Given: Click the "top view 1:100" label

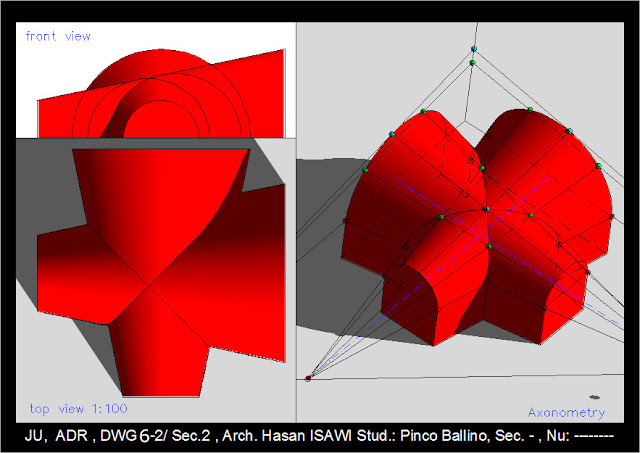Looking at the screenshot, I should click(78, 409).
